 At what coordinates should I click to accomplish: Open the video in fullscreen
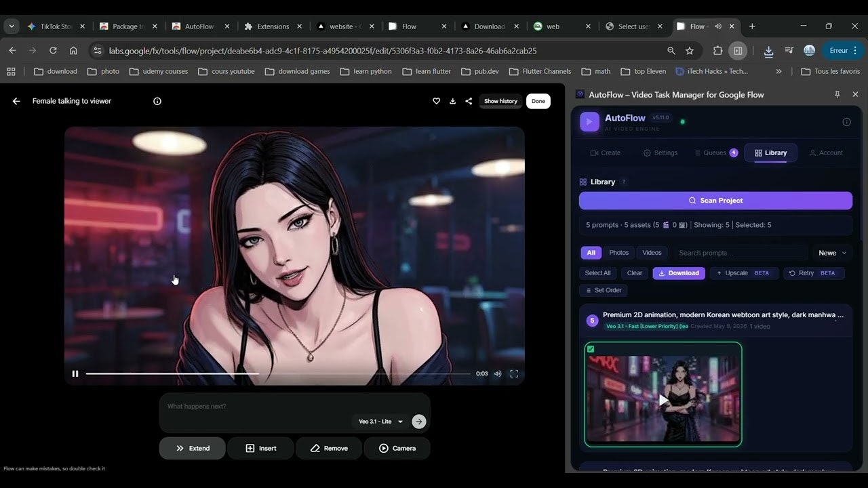click(x=514, y=373)
